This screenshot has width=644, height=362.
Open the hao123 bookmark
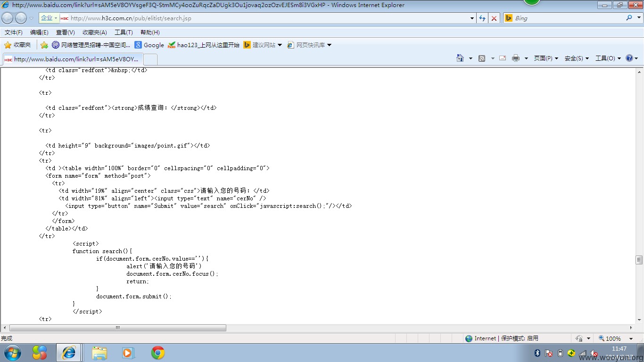click(204, 45)
